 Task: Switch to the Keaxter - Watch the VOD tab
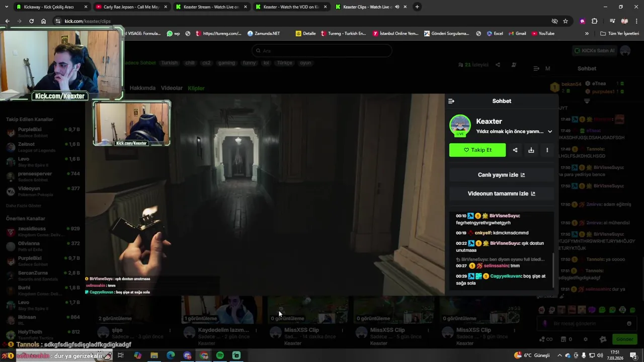point(291,7)
